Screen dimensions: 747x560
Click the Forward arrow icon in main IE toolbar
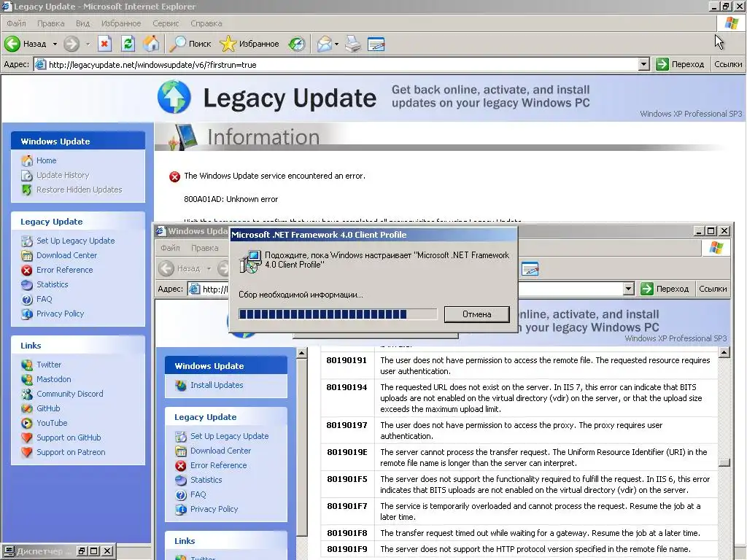[71, 44]
